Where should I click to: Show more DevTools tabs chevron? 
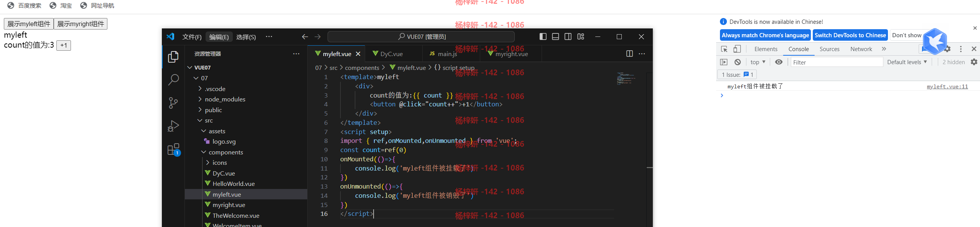coord(884,49)
